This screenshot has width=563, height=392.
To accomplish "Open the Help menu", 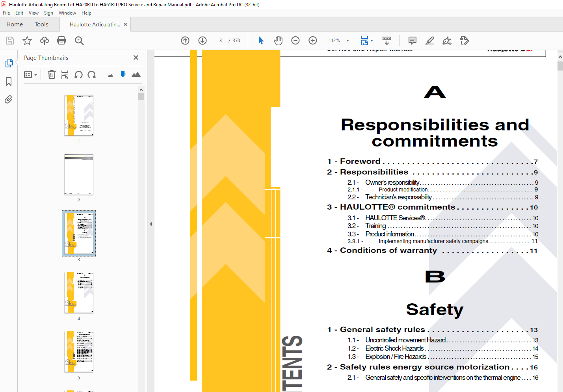I will click(x=86, y=13).
